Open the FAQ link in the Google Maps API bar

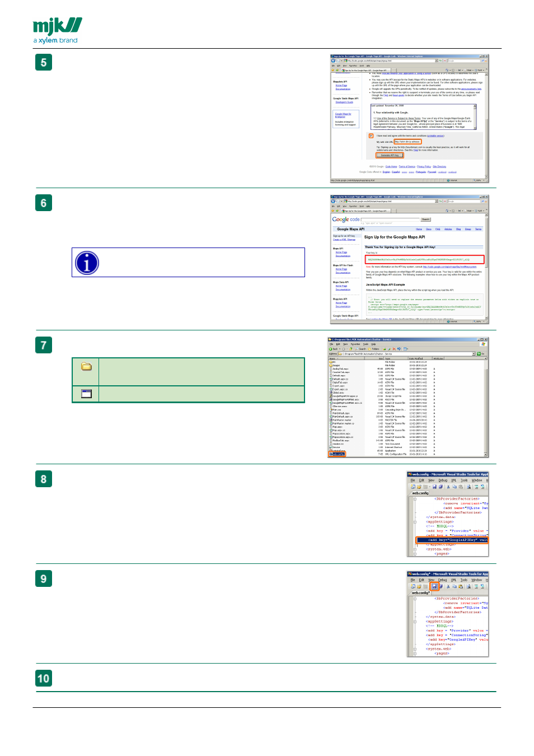click(438, 229)
